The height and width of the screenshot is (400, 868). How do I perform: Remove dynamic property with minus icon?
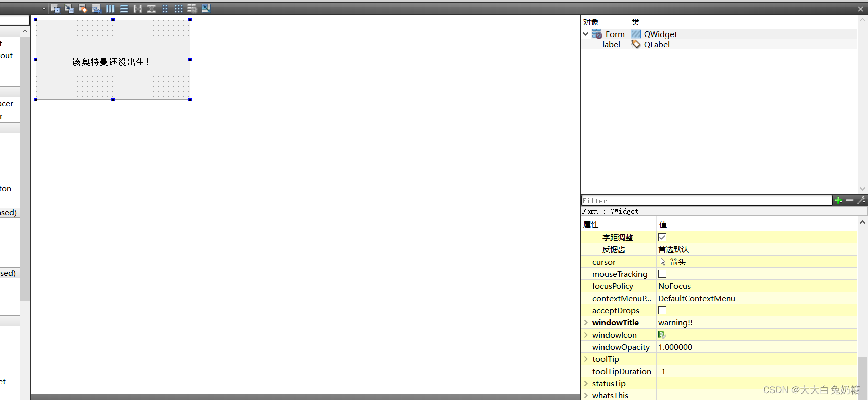tap(850, 200)
